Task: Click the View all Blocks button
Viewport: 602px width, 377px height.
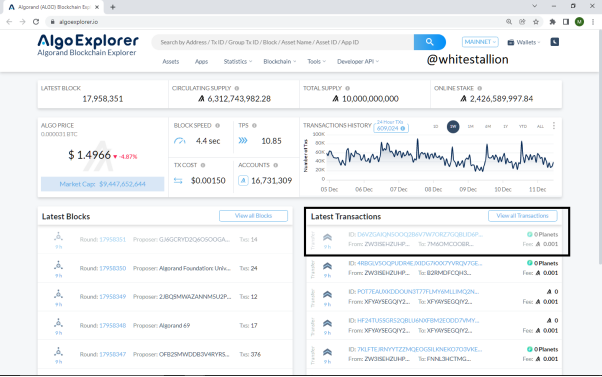Action: pyautogui.click(x=253, y=216)
